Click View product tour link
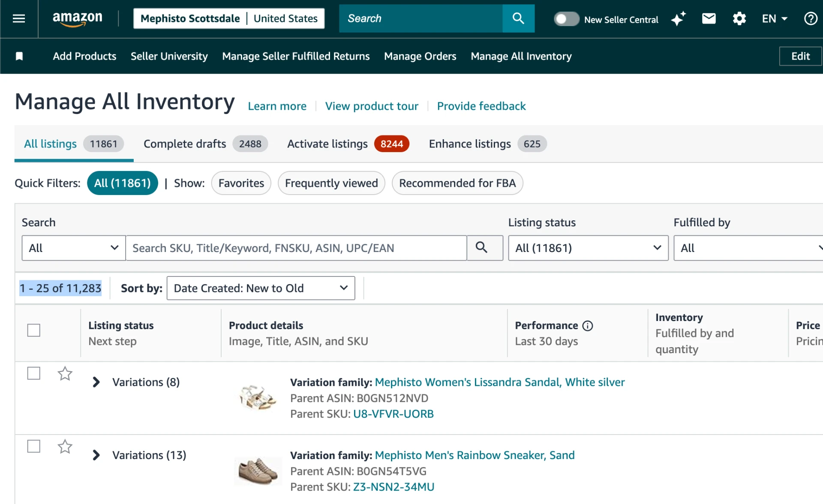Image resolution: width=823 pixels, height=504 pixels. [372, 106]
